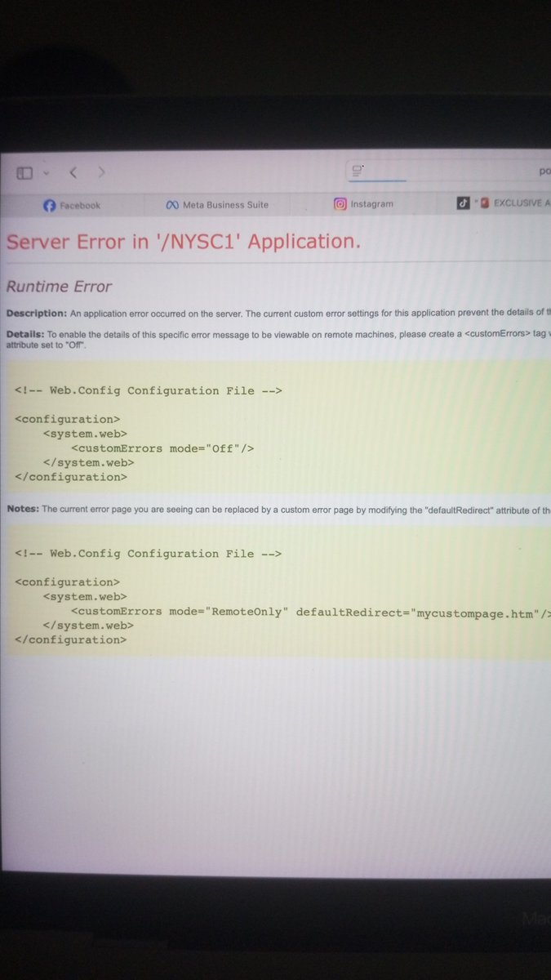Open the sidebar options chevron
Screen dimensions: 551x980
coord(46,173)
